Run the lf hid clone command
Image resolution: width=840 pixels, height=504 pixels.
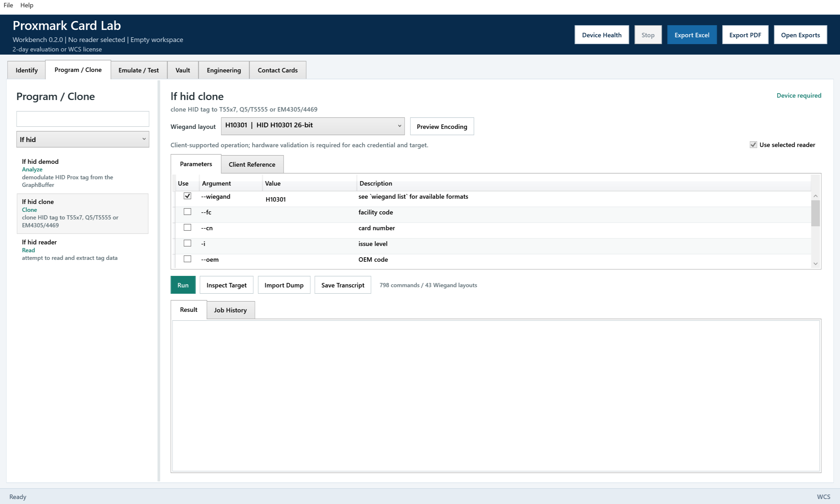pyautogui.click(x=183, y=285)
